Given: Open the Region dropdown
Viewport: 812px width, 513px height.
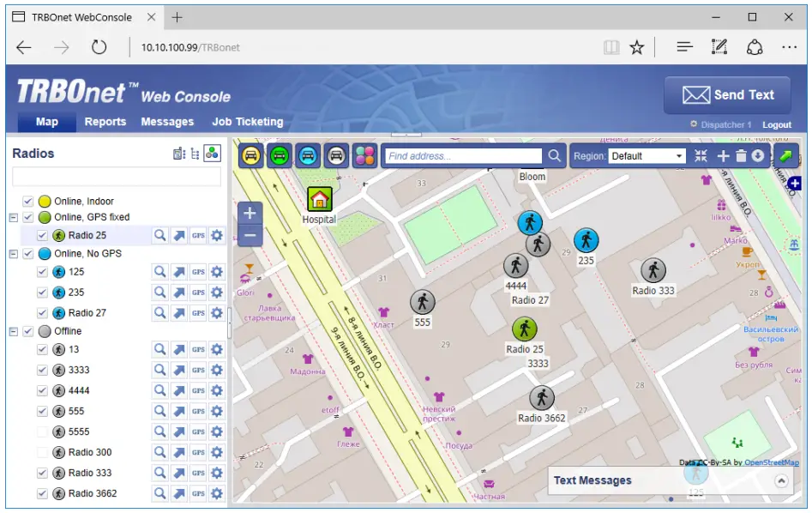Looking at the screenshot, I should tap(647, 156).
